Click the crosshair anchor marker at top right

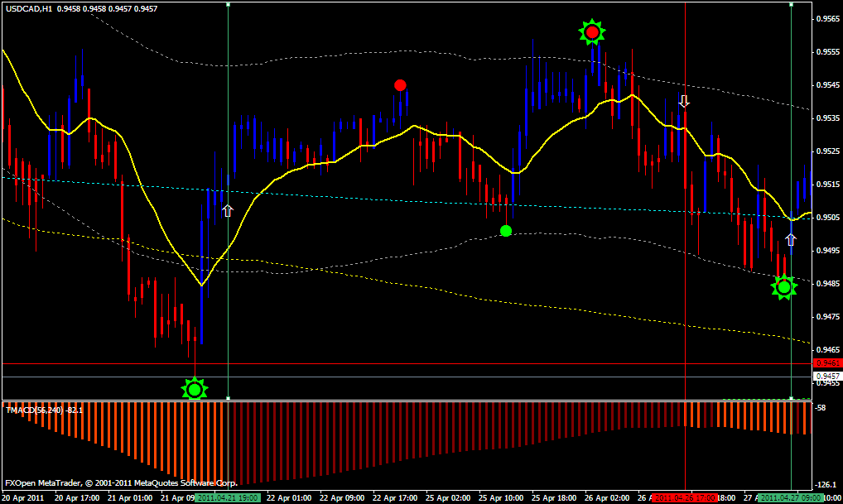coord(792,5)
